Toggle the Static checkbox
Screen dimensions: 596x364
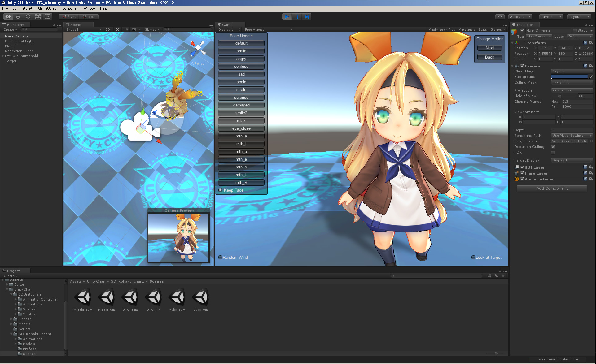point(575,30)
